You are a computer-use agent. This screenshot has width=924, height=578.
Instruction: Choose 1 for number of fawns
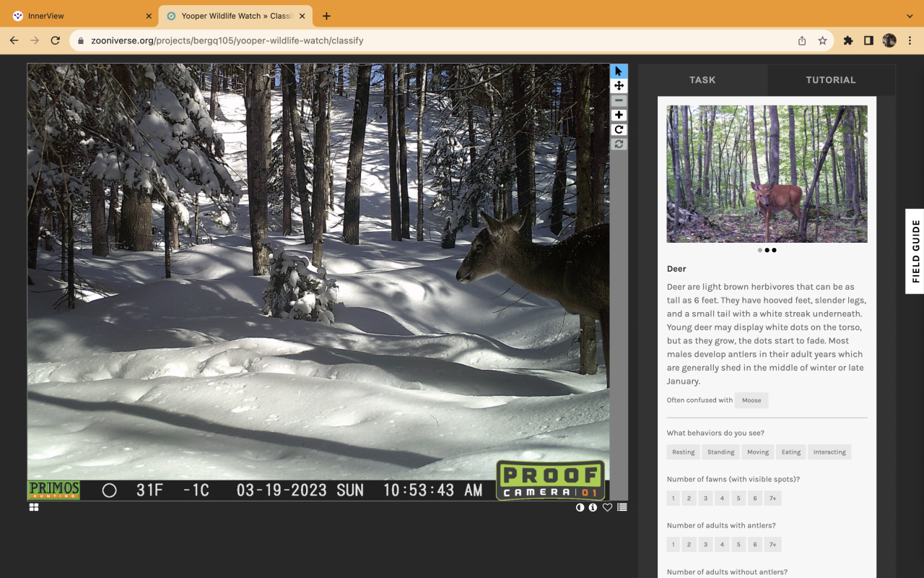point(674,499)
